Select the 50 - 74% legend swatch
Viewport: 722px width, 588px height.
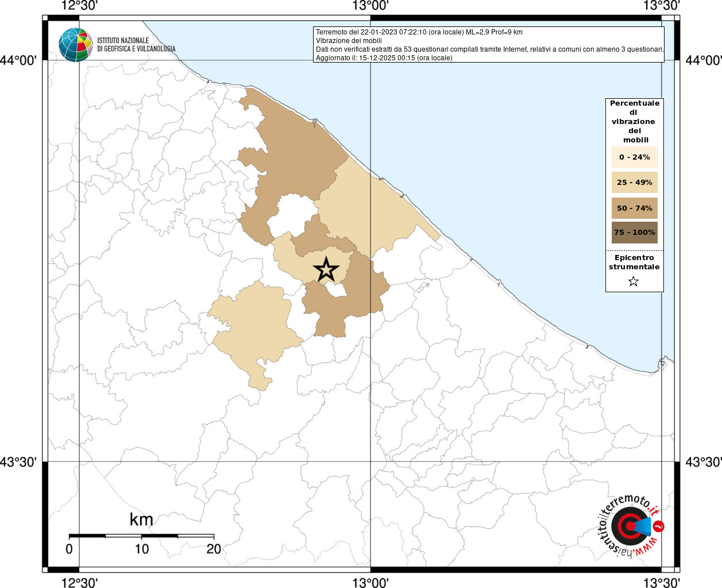tap(634, 208)
